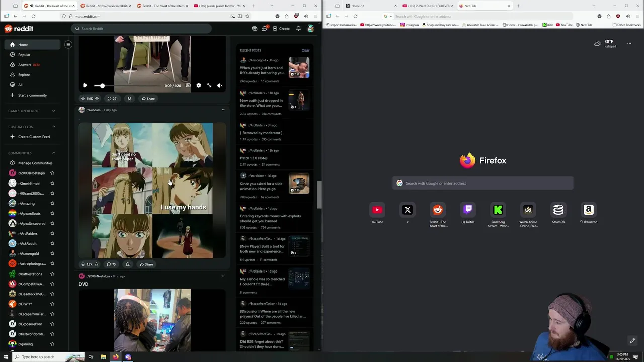Screen dimensions: 644x362
Task: Open the Reddit notifications bell
Action: (298, 29)
